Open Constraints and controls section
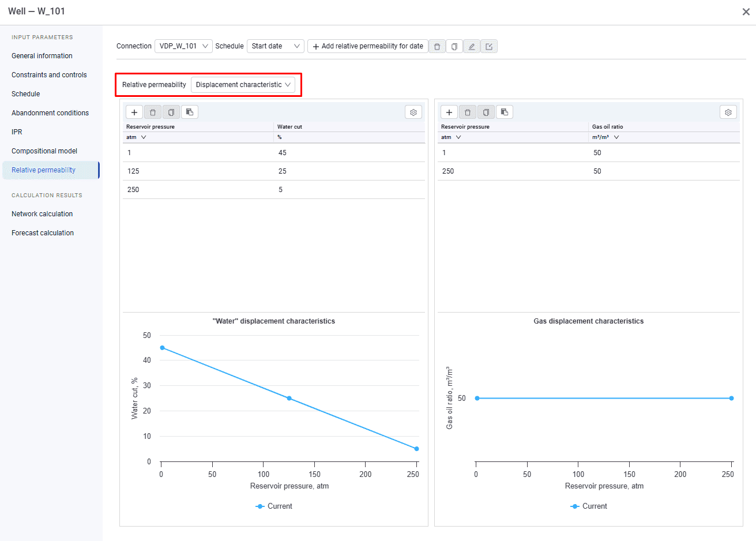756x541 pixels. (49, 75)
